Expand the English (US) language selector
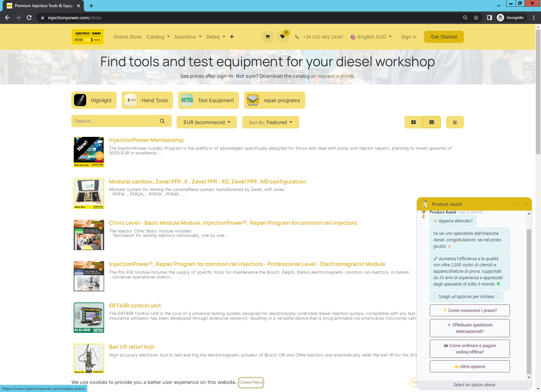Viewport: 541px width, 392px height. click(x=371, y=37)
